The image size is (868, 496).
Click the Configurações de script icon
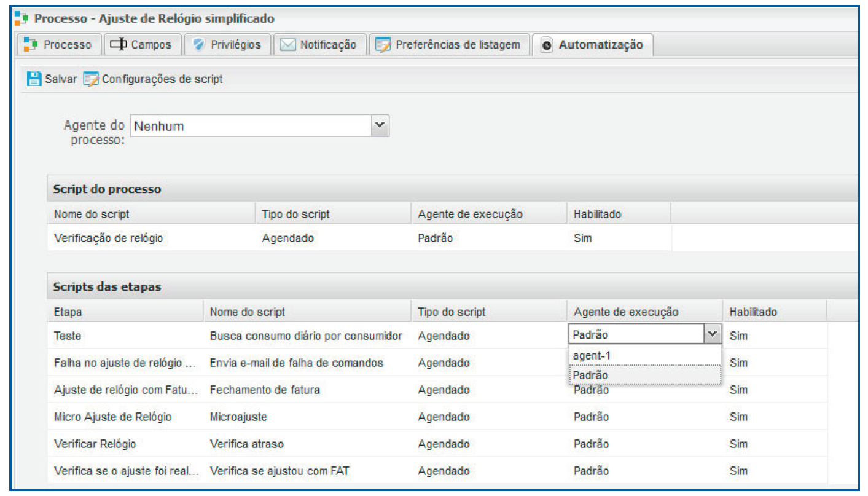pos(91,79)
